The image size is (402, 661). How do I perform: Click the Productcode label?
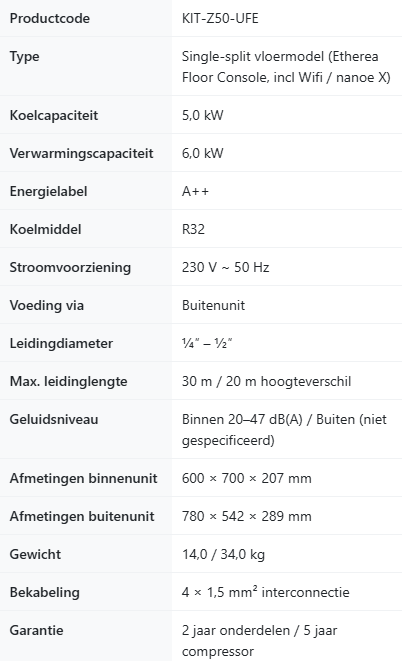(50, 19)
